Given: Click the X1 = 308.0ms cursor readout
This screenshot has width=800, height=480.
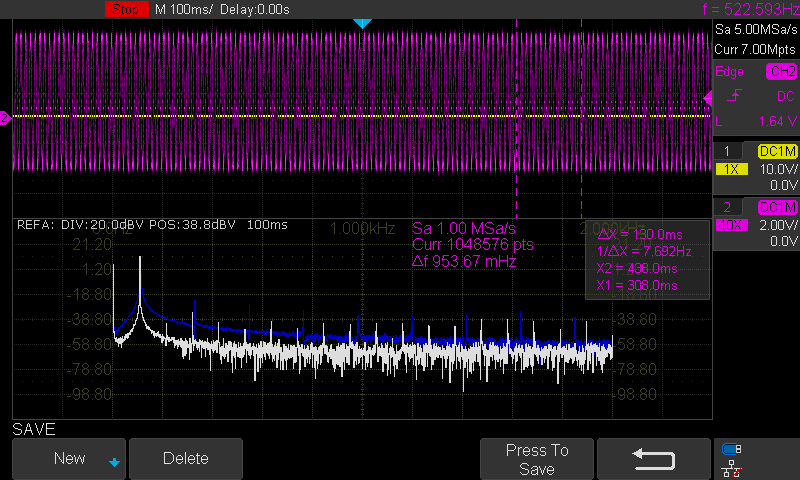Looking at the screenshot, I should click(637, 285).
